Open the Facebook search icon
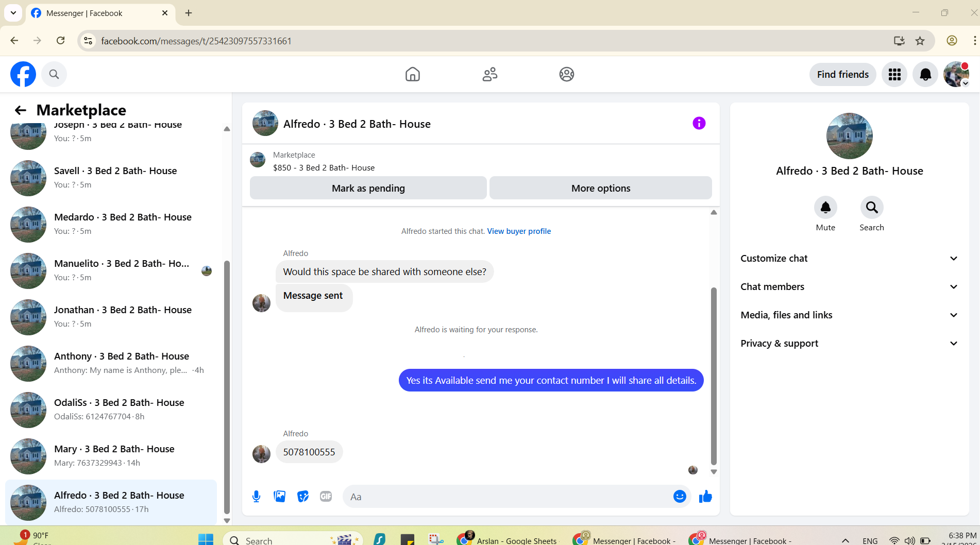980x545 pixels. (x=54, y=74)
